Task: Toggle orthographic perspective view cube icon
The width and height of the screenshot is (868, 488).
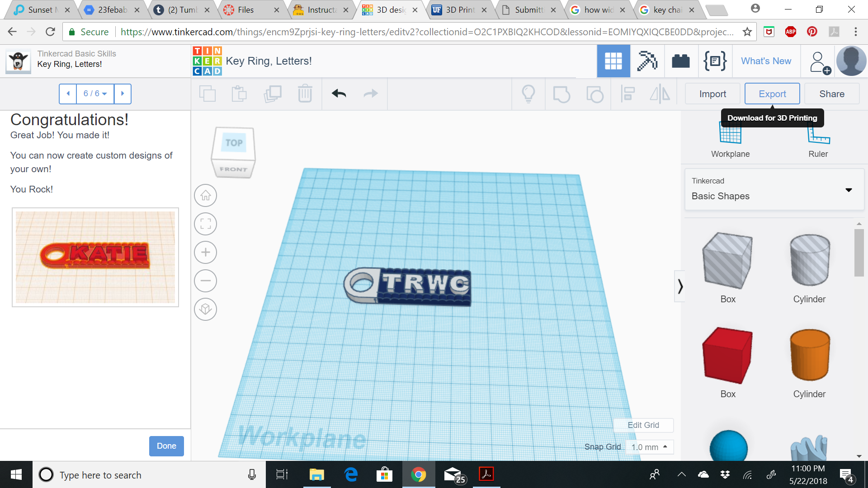Action: 205,309
